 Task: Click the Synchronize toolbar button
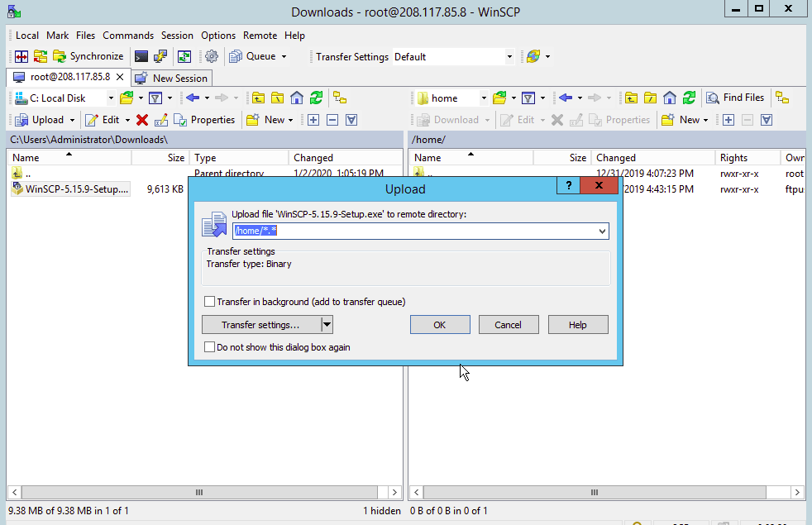89,56
